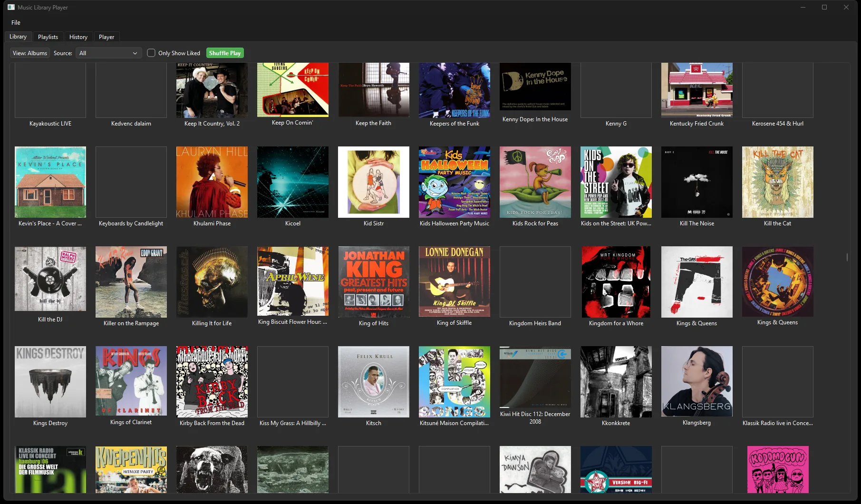Click Klassik Radio live in Concert title
This screenshot has height=504, width=861.
pos(778,423)
